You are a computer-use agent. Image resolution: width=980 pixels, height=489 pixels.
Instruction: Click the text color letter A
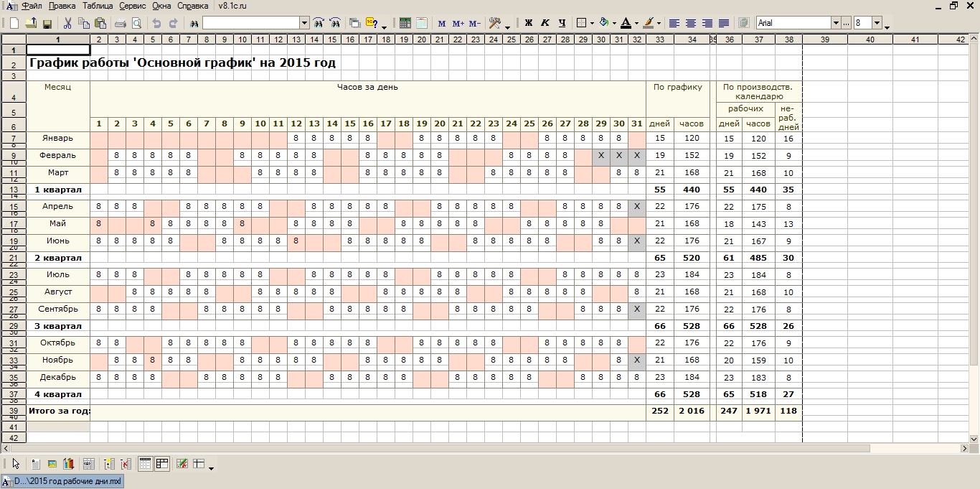click(x=626, y=23)
